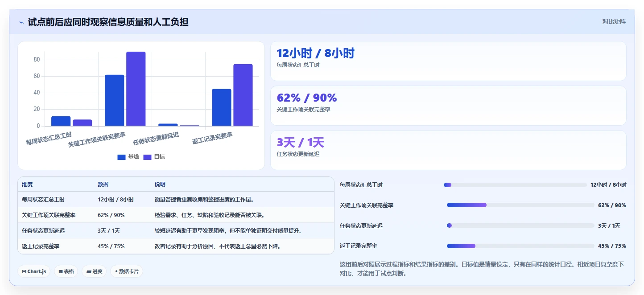Image resolution: width=644 pixels, height=295 pixels.
Task: Click the 对比矩阵 label in the header
Action: pos(614,21)
